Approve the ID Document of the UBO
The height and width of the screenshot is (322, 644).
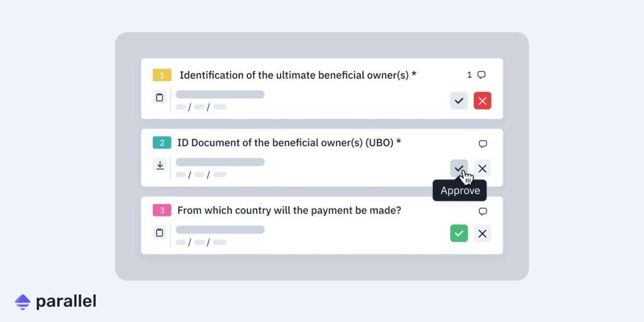click(x=459, y=168)
